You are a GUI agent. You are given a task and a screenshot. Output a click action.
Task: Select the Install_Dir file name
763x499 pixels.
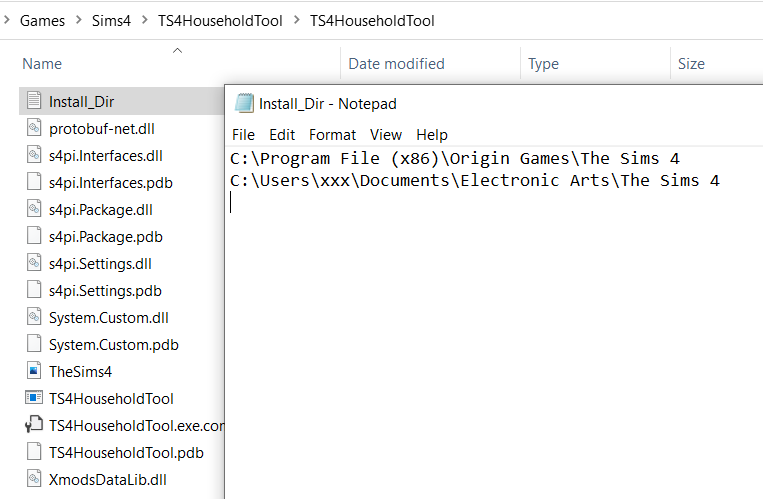point(82,102)
